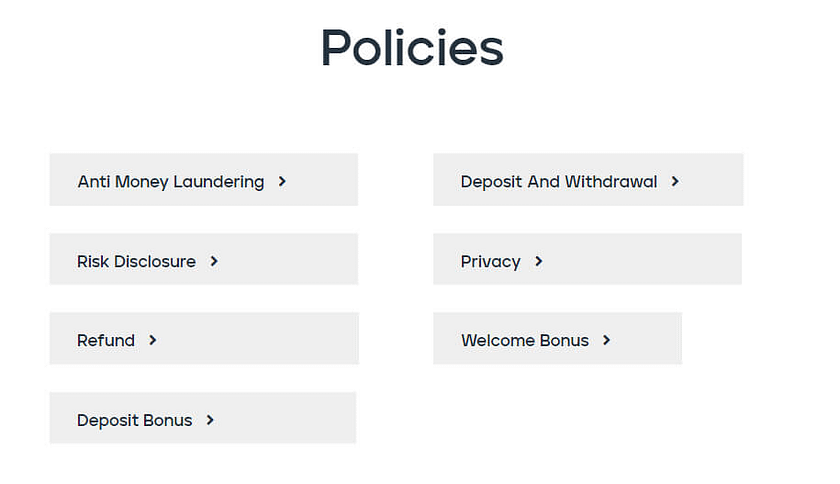Viewport: 840px width, 484px height.
Task: Open the Risk Disclosure policy label
Action: 136,262
